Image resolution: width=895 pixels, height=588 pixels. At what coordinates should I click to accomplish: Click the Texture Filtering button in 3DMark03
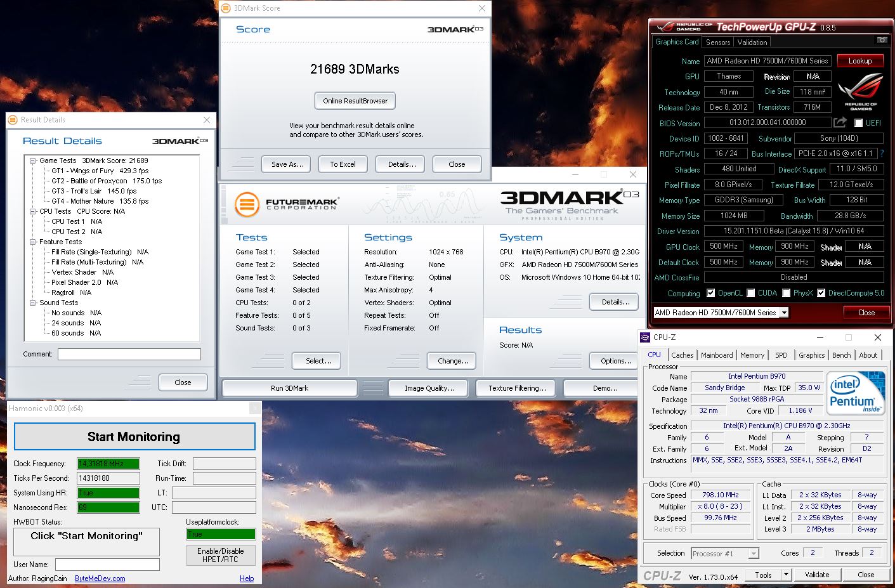pos(517,388)
